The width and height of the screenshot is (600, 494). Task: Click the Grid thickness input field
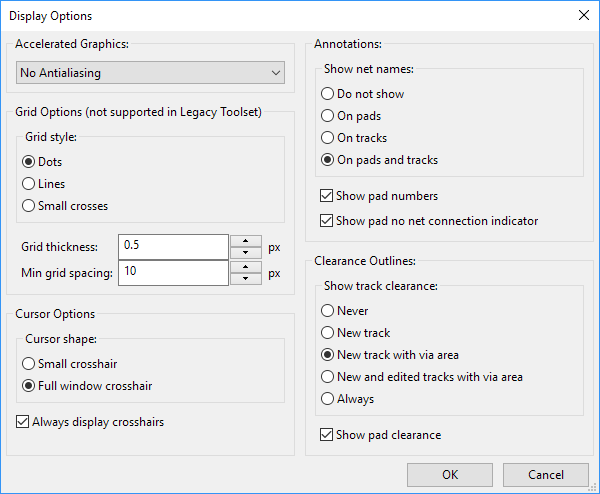(x=173, y=247)
